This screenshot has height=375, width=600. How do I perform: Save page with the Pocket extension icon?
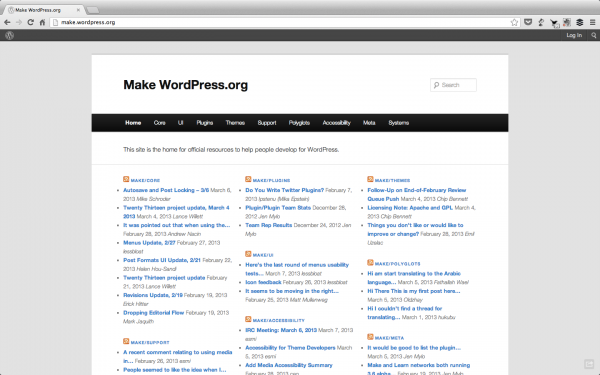528,23
